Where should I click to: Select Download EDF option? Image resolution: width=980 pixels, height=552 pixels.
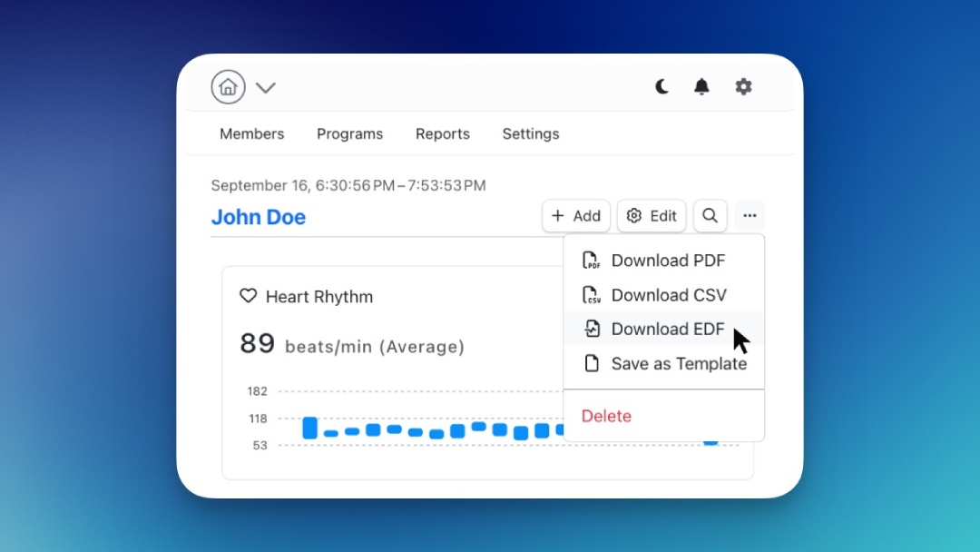(x=667, y=329)
